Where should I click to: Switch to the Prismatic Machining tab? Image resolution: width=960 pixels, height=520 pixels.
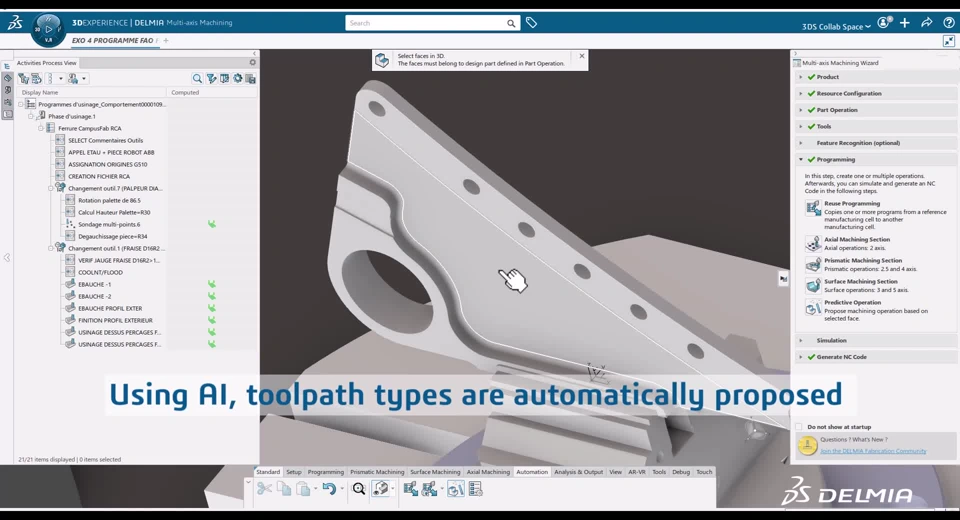(x=377, y=472)
